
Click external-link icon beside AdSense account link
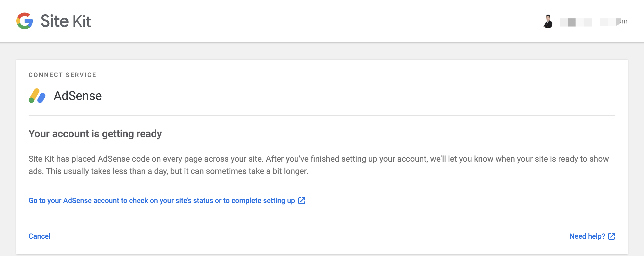(302, 201)
